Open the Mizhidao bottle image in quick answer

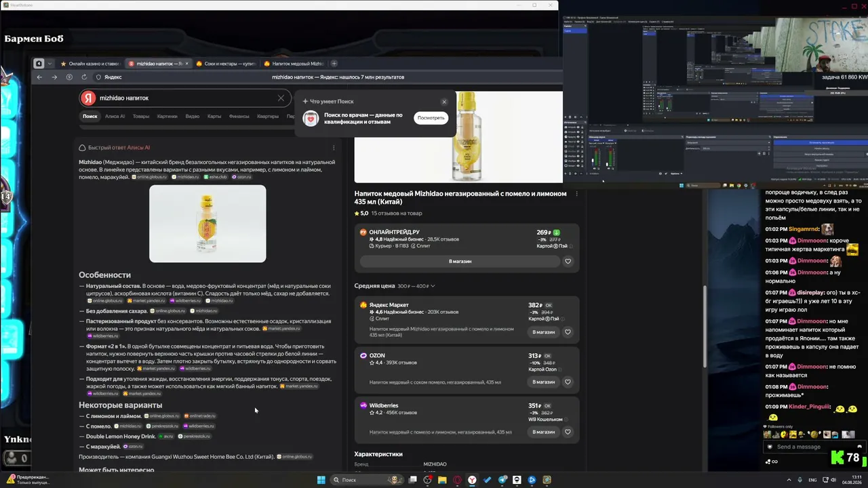coord(208,224)
